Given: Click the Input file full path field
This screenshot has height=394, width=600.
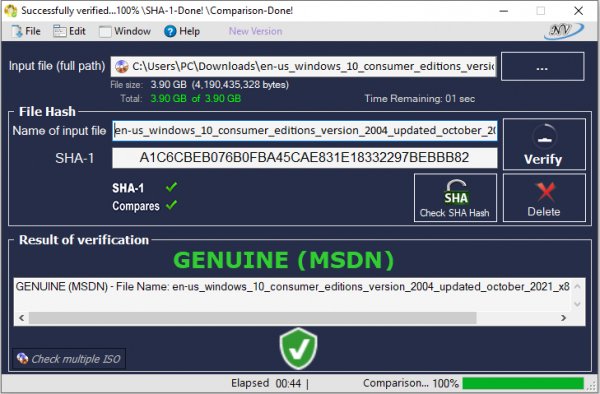Looking at the screenshot, I should coord(303,67).
